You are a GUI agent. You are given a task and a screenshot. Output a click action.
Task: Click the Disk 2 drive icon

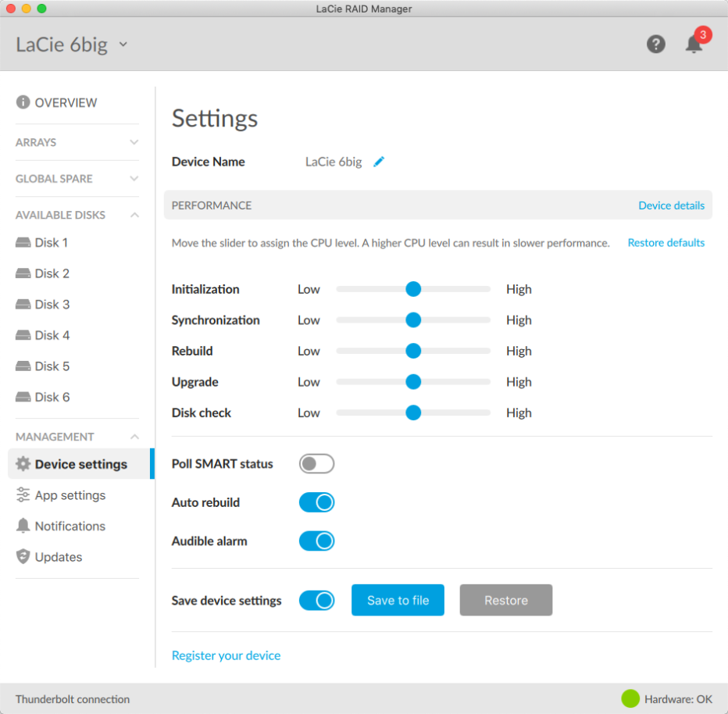tap(23, 273)
